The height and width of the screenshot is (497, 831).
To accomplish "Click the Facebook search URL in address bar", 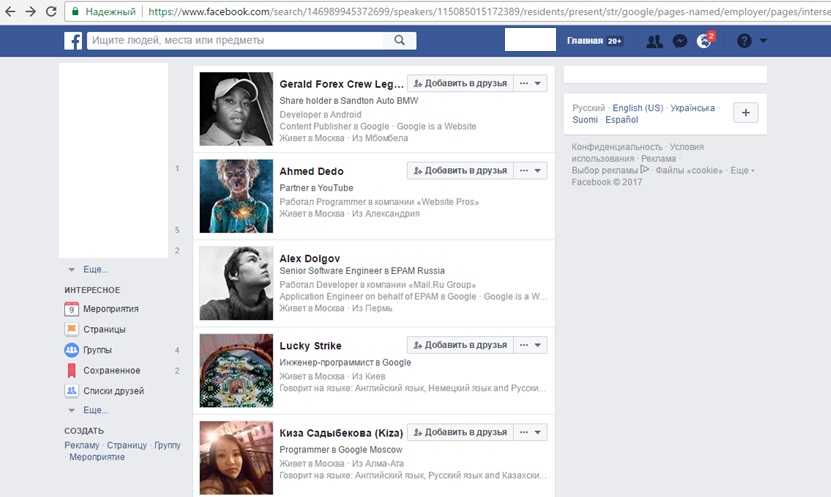I will pos(489,11).
